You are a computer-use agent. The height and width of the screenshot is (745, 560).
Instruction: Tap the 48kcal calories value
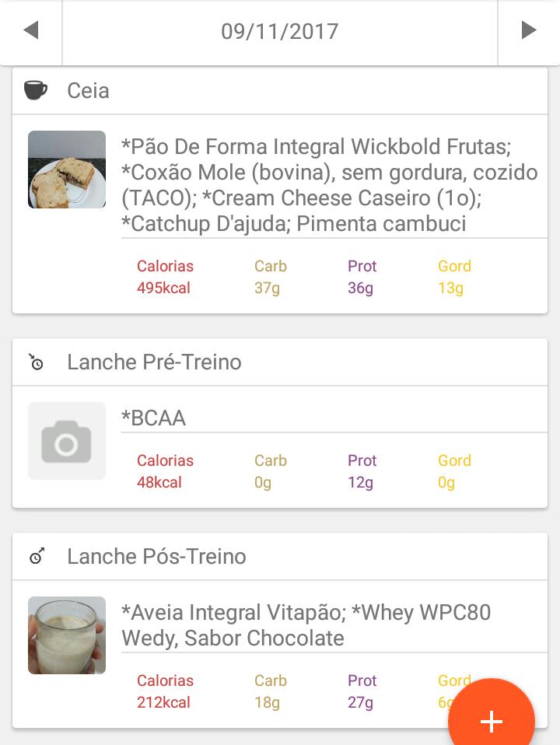pyautogui.click(x=159, y=482)
